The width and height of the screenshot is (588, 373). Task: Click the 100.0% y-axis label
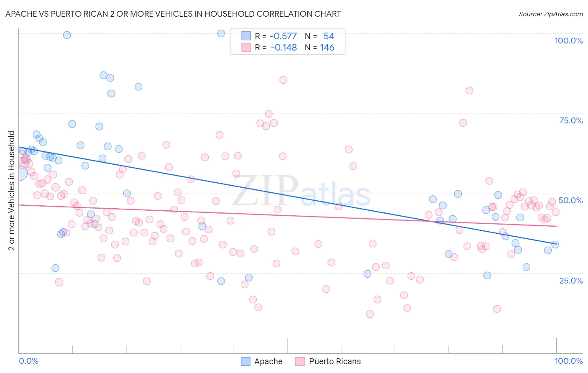click(x=569, y=41)
